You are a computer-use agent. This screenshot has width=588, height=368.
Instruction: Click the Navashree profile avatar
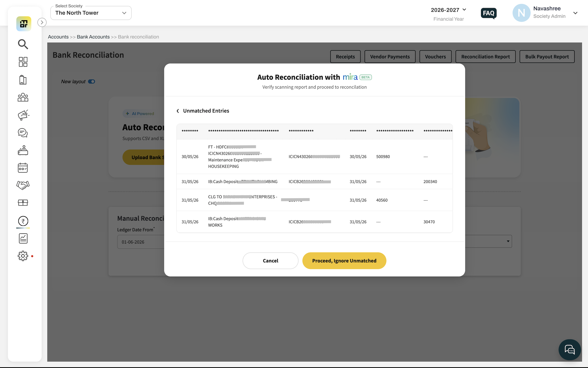point(521,13)
